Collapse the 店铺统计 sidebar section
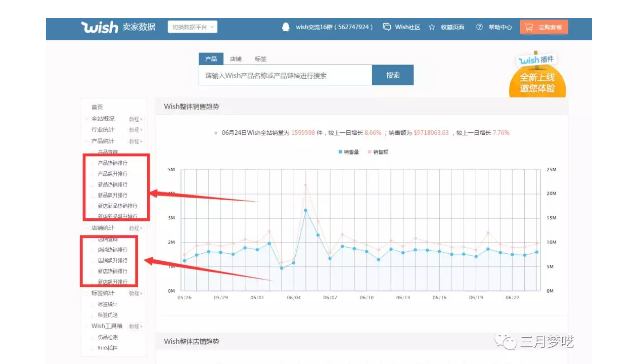The width and height of the screenshot is (632, 364). (x=103, y=228)
